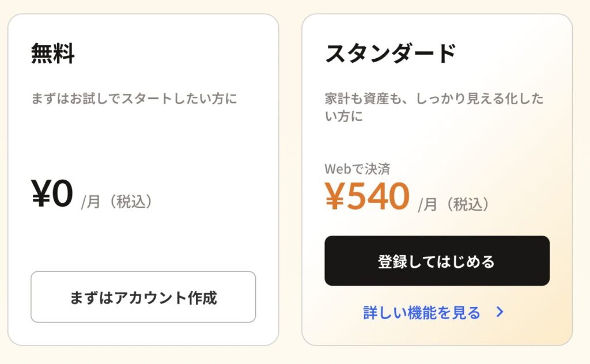Click the Webで決済 label
Viewport: 590px width, 364px height.
pos(357,169)
